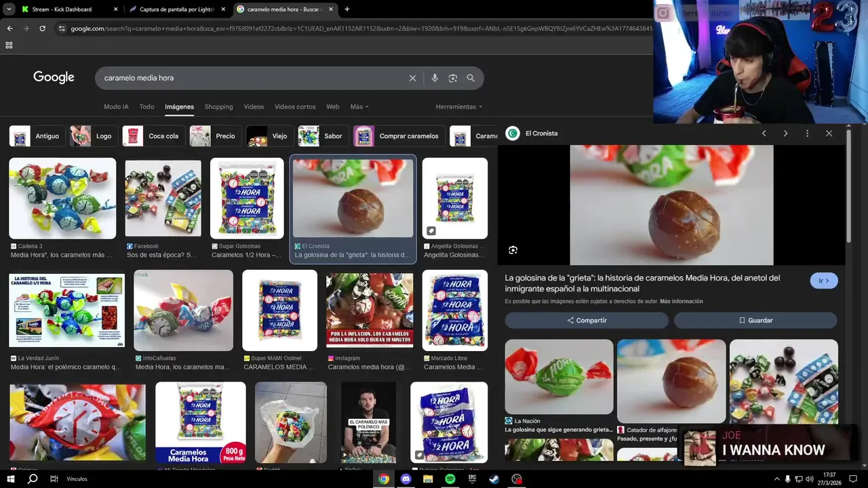Click in the caramelo media hora search field

click(251, 78)
